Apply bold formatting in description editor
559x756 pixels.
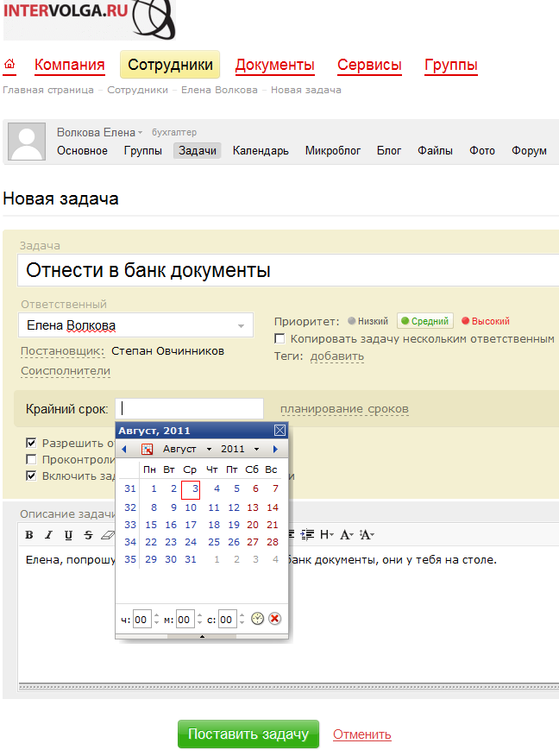pyautogui.click(x=29, y=535)
